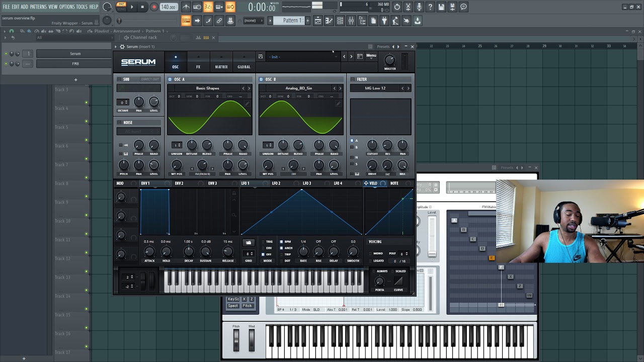Enable the FILTER section
644x362 pixels.
(352, 79)
